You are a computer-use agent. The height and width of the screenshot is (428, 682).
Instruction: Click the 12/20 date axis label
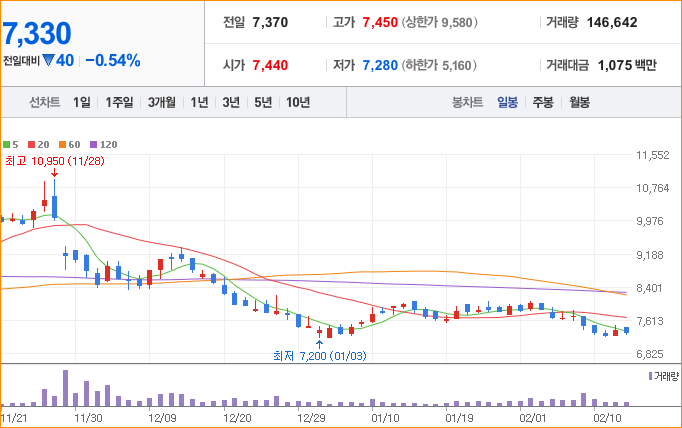[237, 418]
